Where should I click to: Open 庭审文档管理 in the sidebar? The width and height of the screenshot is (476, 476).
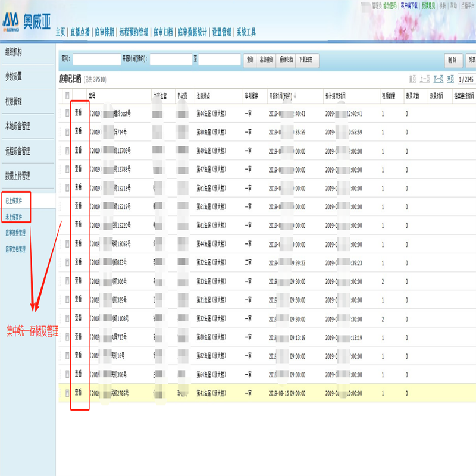coord(15,249)
